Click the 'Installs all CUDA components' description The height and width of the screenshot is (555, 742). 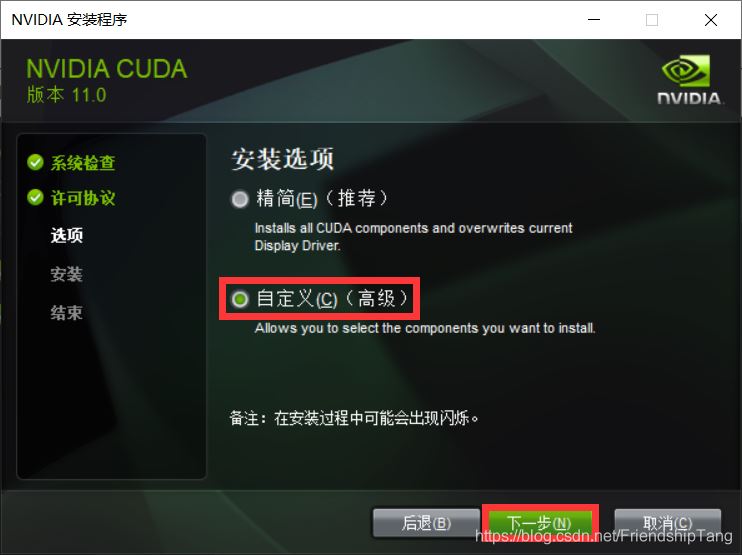413,237
